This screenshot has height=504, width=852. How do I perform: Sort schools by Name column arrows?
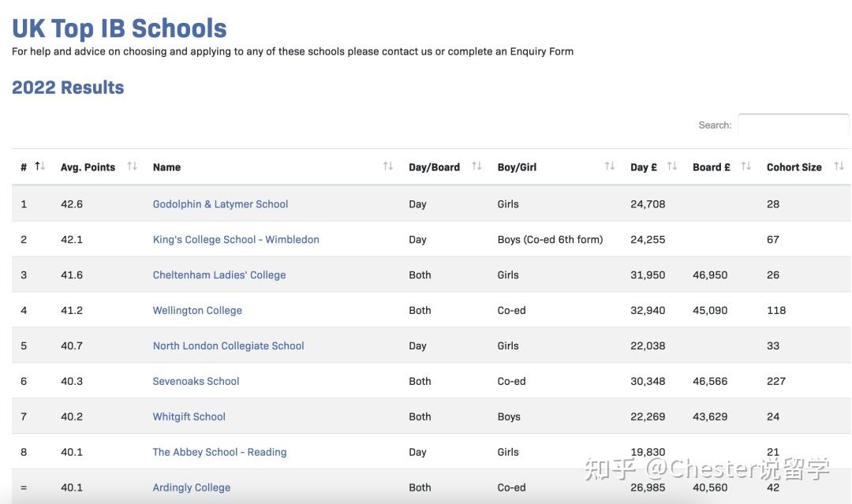tap(387, 166)
